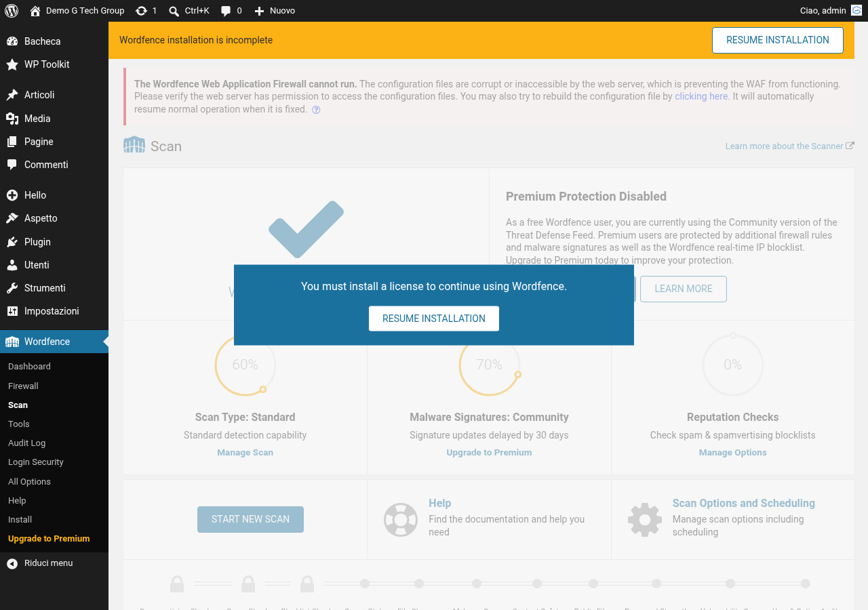Click the Aspetto paintbrush icon
Screen dimensions: 868x610
point(12,218)
